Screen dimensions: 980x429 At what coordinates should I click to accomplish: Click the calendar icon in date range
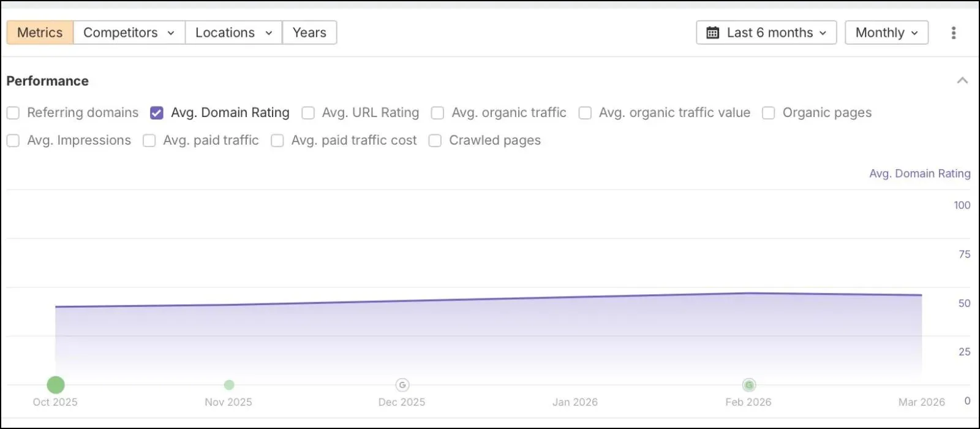point(713,32)
